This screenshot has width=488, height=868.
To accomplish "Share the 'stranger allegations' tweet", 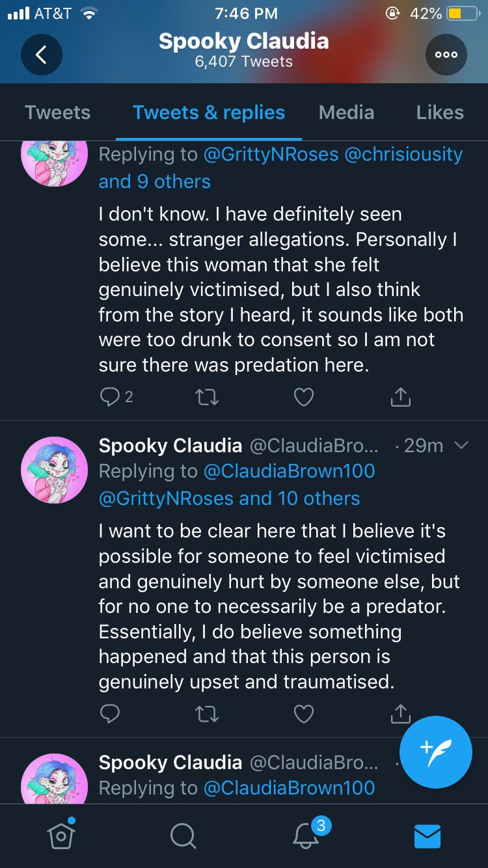I will [401, 396].
